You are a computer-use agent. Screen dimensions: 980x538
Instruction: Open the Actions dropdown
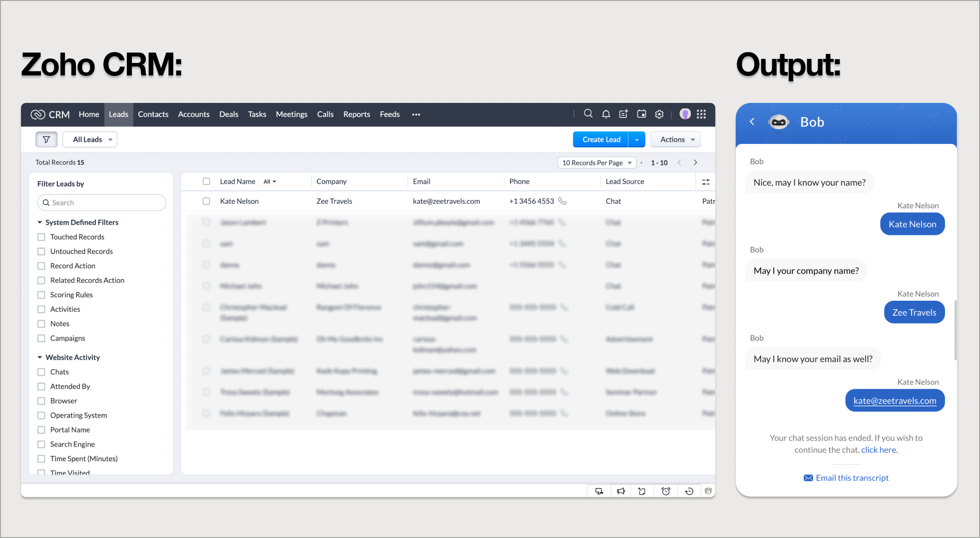click(676, 139)
